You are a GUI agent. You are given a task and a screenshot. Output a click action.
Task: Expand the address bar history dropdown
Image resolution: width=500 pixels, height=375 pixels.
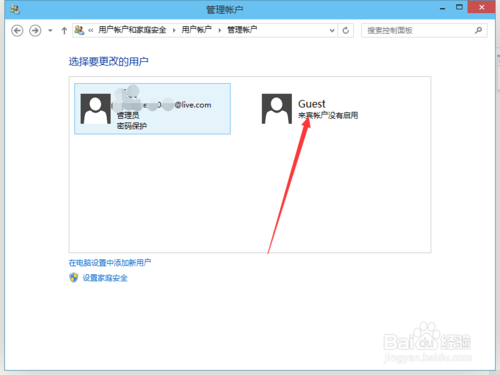[x=332, y=30]
